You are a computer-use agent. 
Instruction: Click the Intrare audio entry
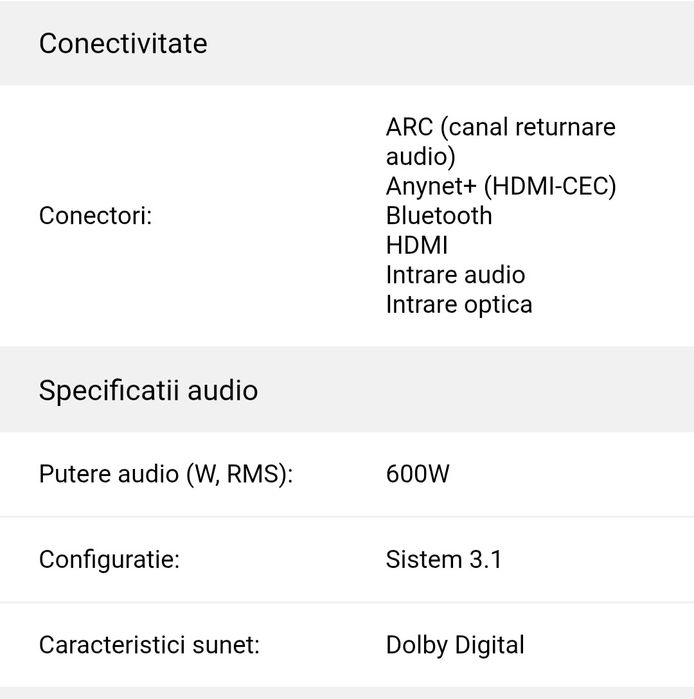(x=455, y=275)
